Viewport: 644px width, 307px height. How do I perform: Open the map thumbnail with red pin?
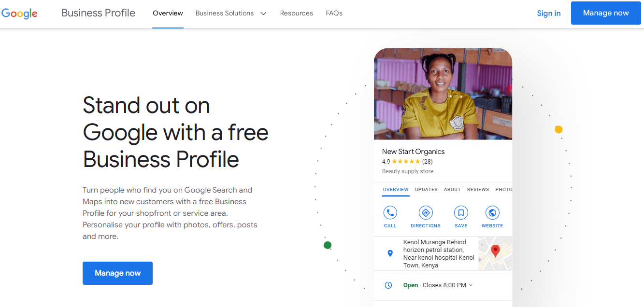(495, 253)
